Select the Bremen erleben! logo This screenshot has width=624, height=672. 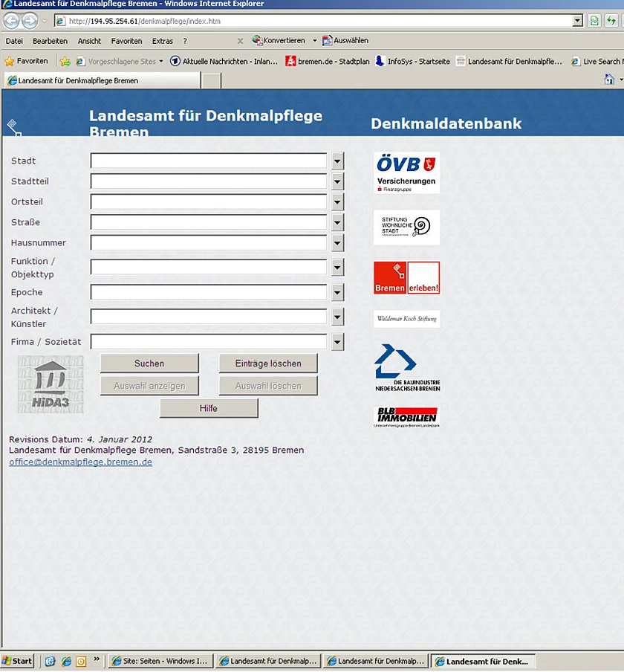(406, 277)
